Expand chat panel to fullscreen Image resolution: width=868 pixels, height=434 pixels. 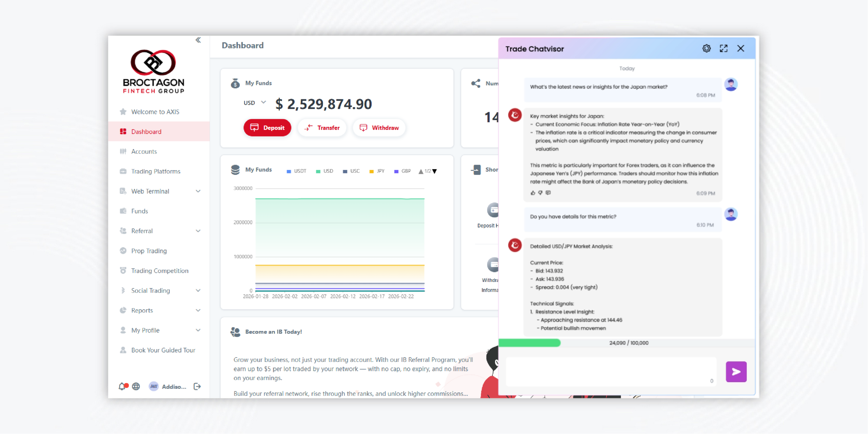pos(724,48)
